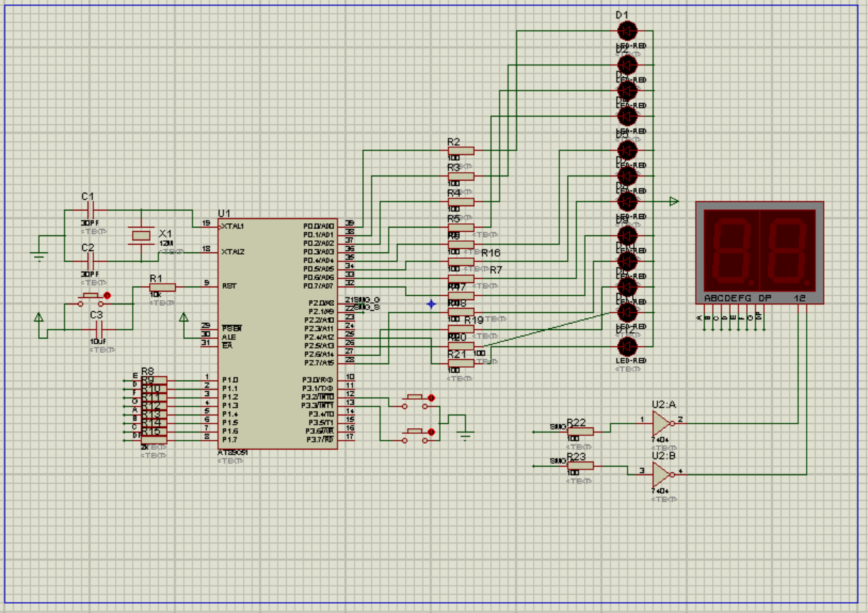This screenshot has width=868, height=613.
Task: Pick the U2:A inverter gate
Action: tap(661, 422)
